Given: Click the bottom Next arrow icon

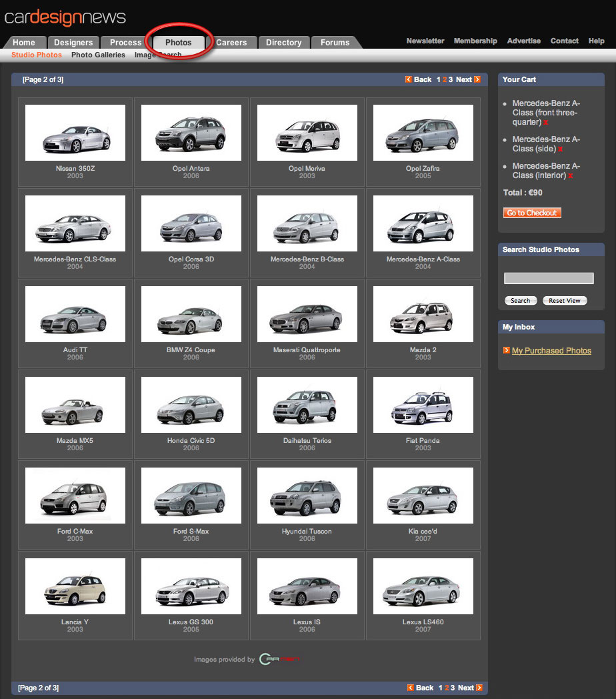Looking at the screenshot, I should pos(479,688).
